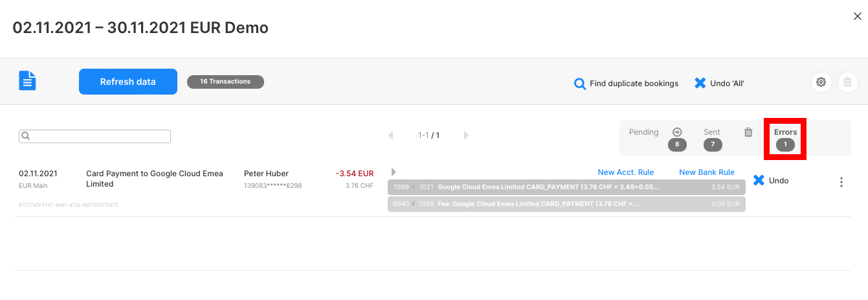
Task: Undo the Google Cloud Emea transaction
Action: 771,181
